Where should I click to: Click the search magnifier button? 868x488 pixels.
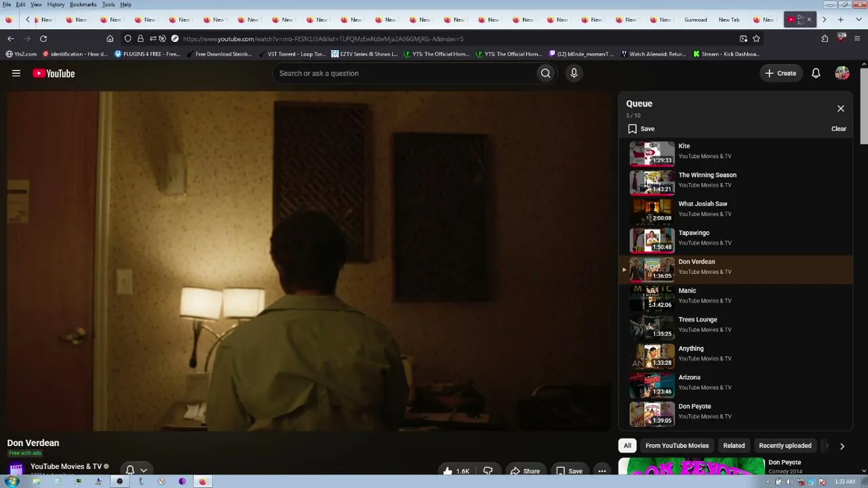pos(545,73)
